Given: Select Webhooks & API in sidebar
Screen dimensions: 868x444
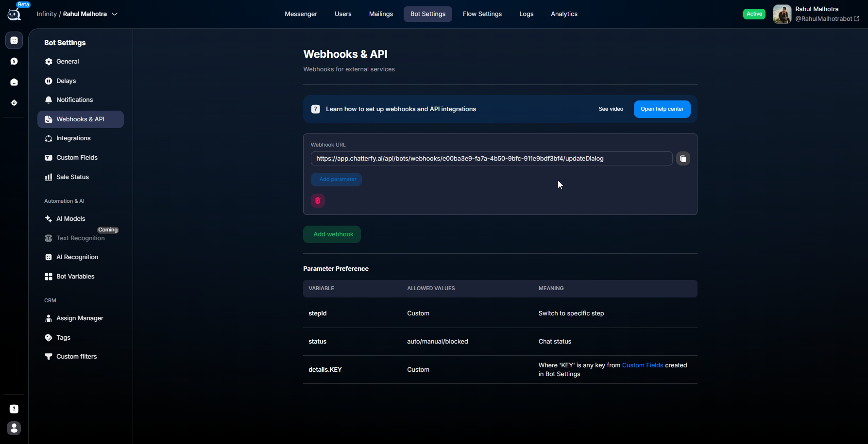Looking at the screenshot, I should 81,119.
